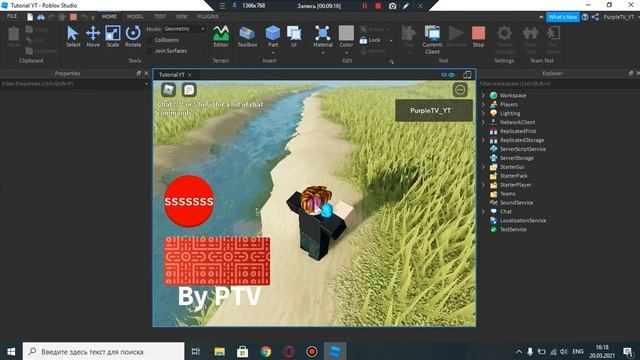Take a screenshot with recorder camera icon

point(392,6)
